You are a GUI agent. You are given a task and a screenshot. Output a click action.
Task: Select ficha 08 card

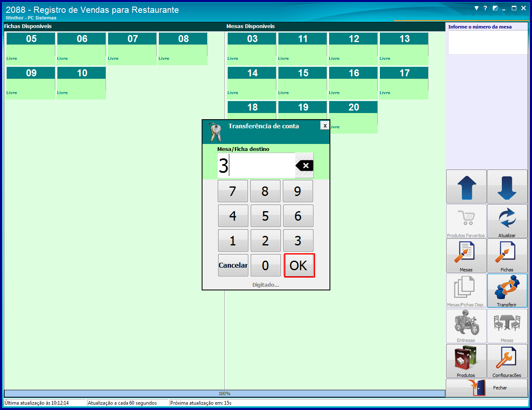[x=183, y=49]
